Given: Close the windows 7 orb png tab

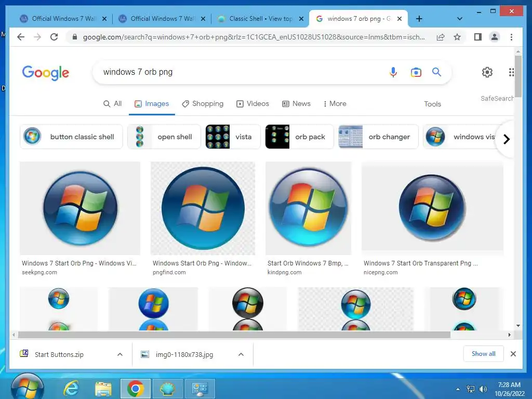Looking at the screenshot, I should (x=400, y=19).
